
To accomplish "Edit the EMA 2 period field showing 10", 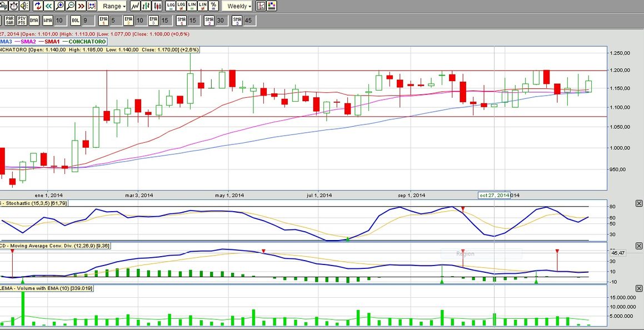I will click(140, 21).
